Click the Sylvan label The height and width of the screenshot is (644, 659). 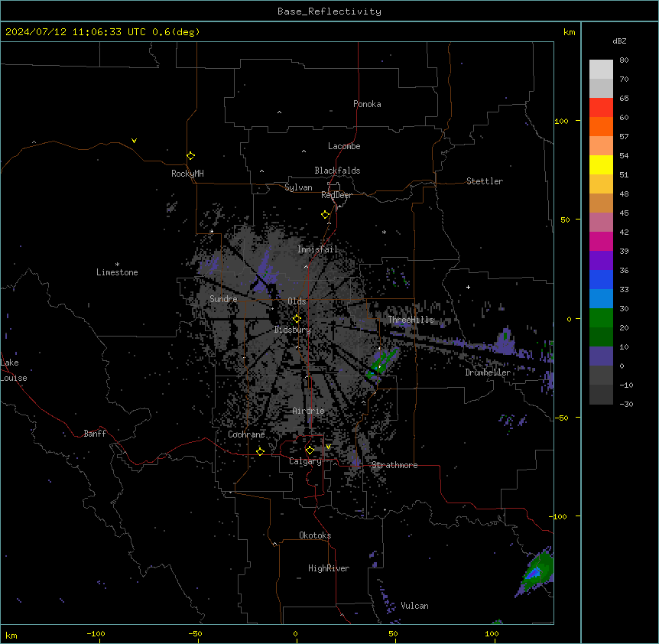[x=298, y=187]
